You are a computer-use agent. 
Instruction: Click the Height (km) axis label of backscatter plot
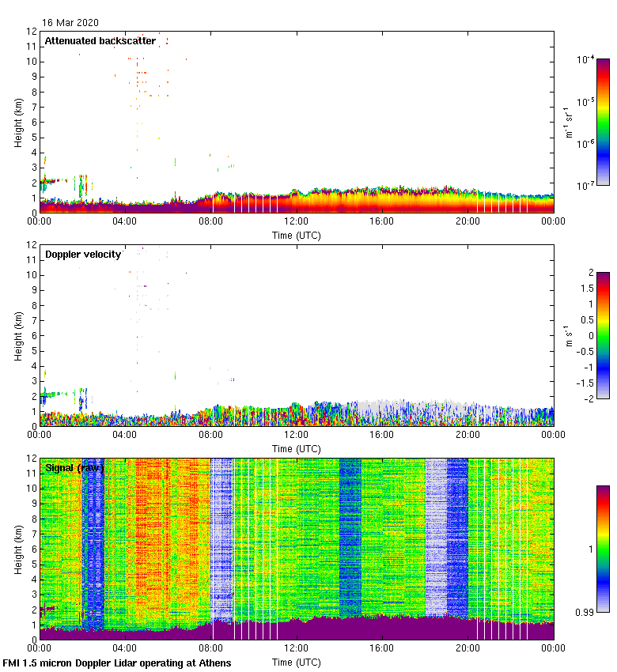pyautogui.click(x=18, y=122)
